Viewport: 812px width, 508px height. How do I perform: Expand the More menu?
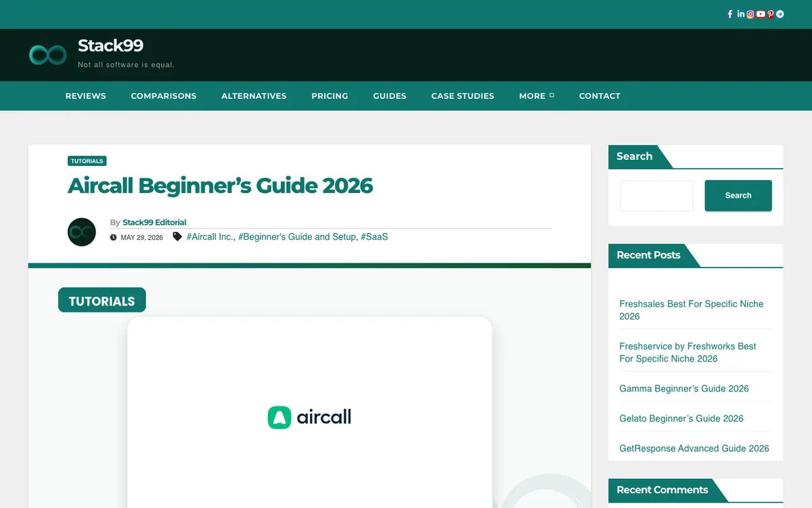[x=537, y=96]
